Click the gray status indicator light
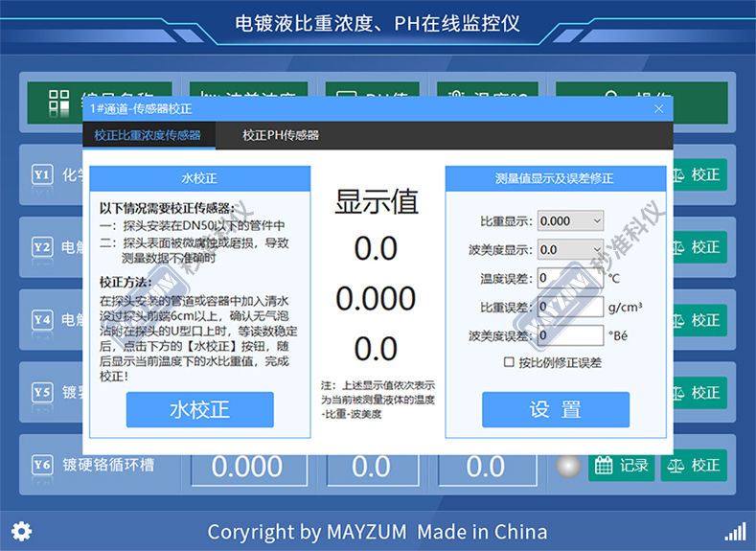Viewport: 756px width, 551px height. point(569,466)
